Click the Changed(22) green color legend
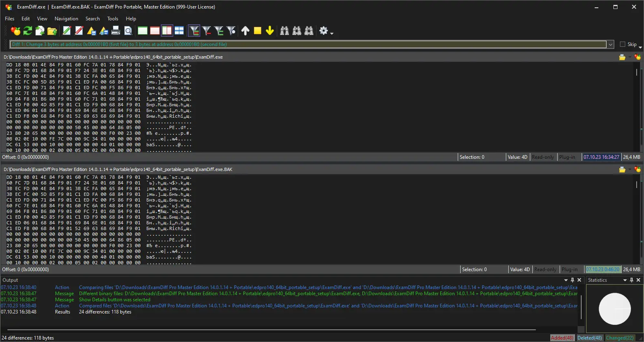Image resolution: width=644 pixels, height=342 pixels. coord(620,338)
